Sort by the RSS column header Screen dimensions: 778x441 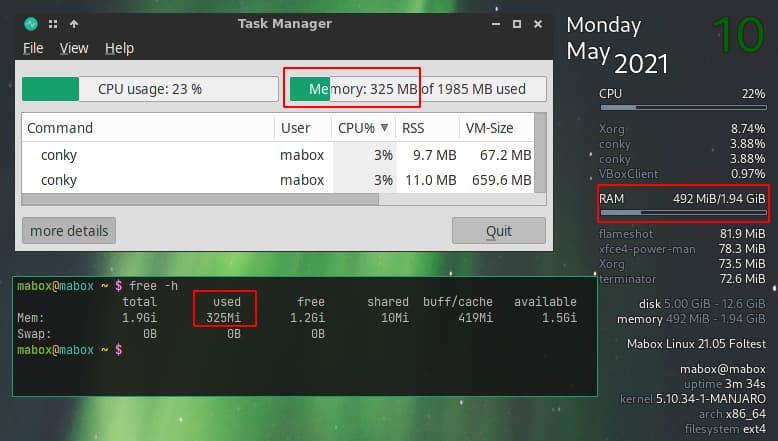click(x=413, y=128)
